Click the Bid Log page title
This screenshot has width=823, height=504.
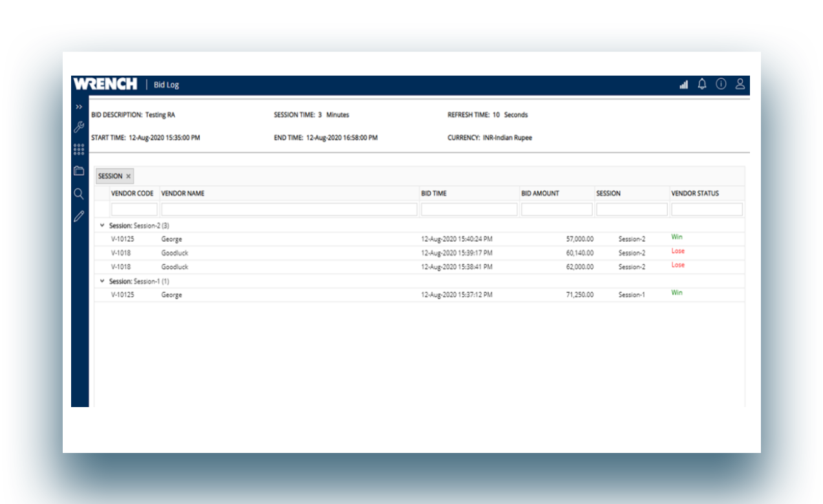pyautogui.click(x=166, y=85)
